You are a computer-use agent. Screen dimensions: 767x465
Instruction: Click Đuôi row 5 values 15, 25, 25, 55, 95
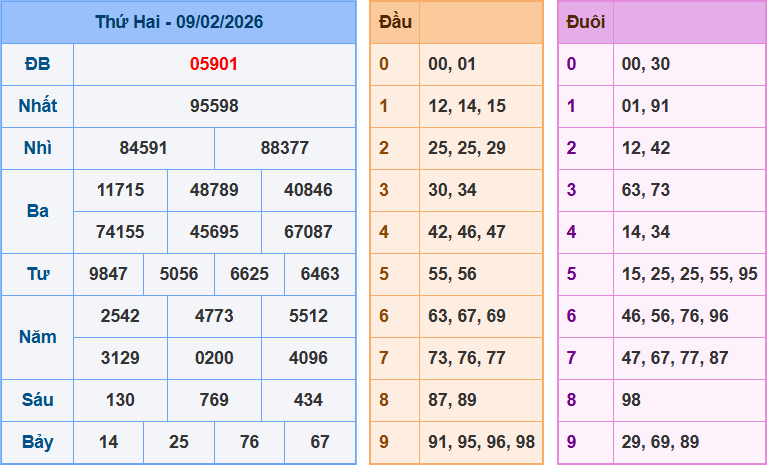pos(689,274)
